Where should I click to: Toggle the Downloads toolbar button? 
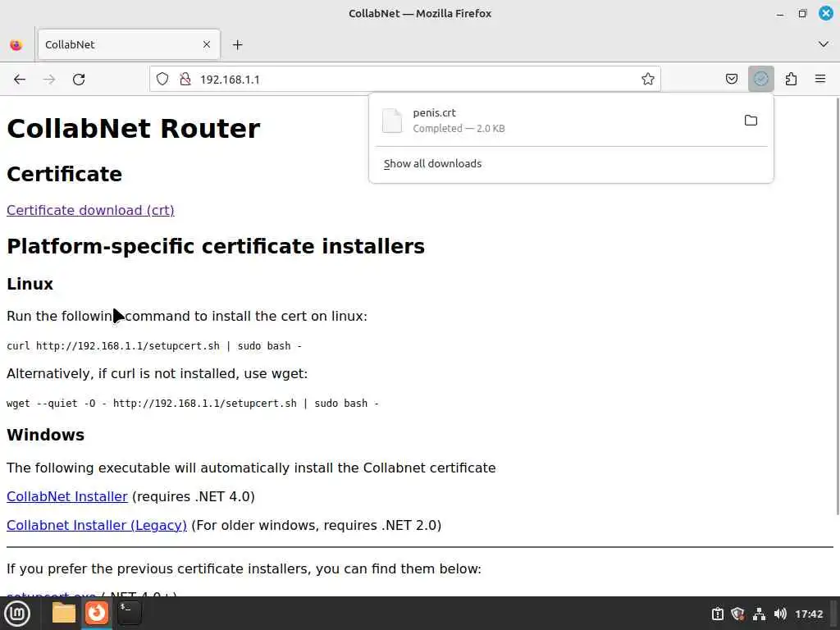(760, 80)
